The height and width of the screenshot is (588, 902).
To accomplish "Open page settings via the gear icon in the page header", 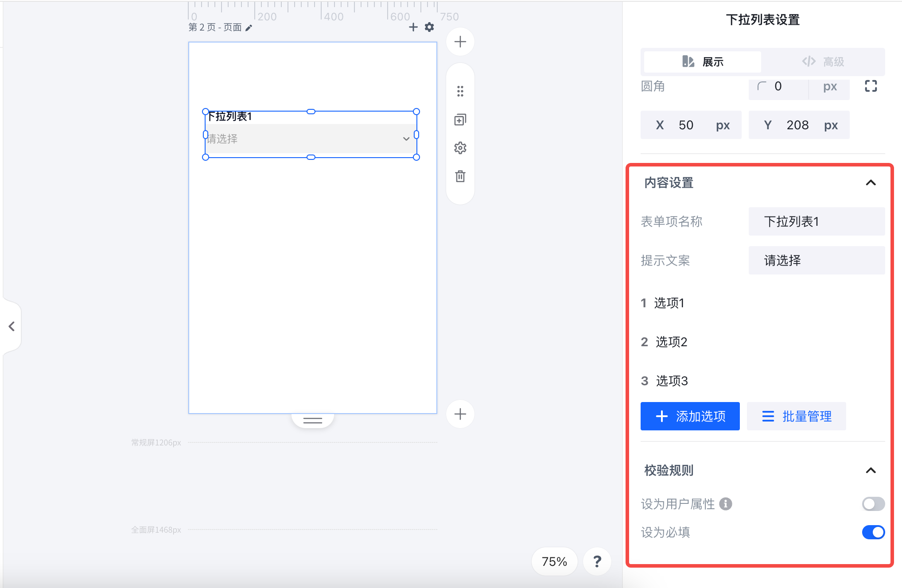I will [429, 27].
